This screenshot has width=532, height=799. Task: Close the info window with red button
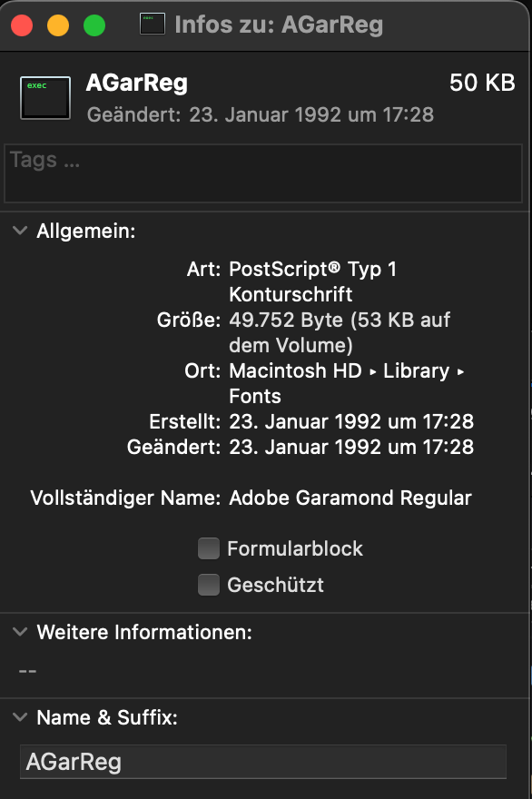tap(22, 25)
